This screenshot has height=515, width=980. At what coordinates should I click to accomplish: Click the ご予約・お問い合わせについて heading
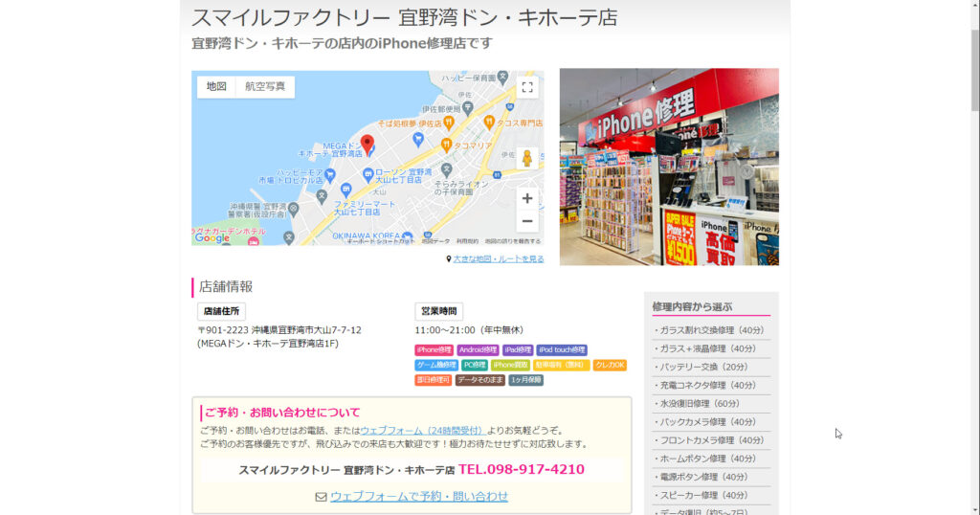(282, 413)
